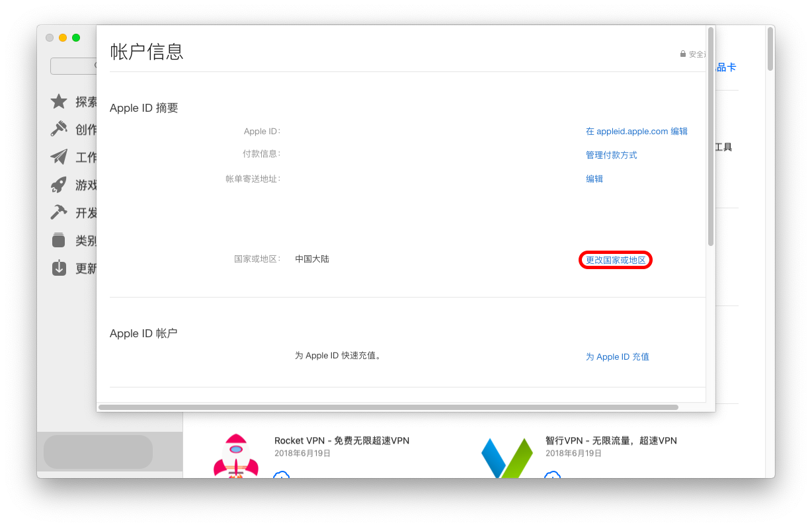Click the Rocket VPN app icon
This screenshot has height=527, width=812.
point(235,456)
